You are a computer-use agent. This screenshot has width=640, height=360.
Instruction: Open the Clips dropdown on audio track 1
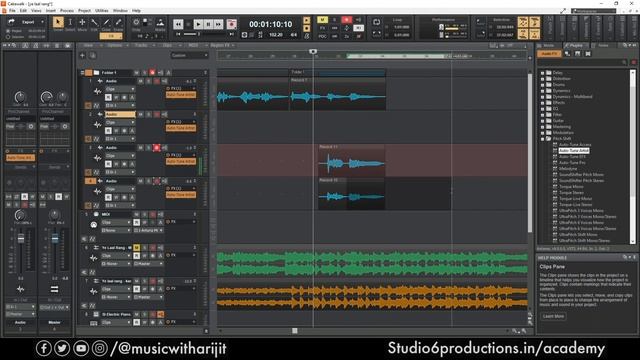tap(120, 89)
